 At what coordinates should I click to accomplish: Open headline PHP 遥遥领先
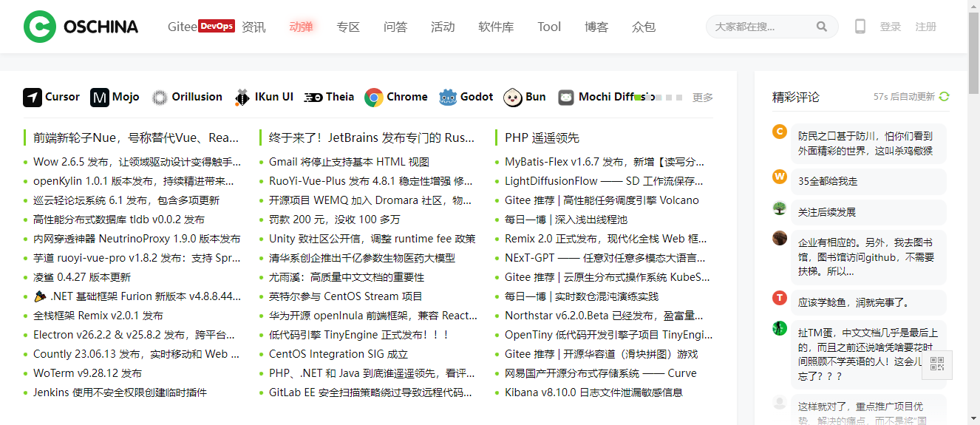[542, 137]
